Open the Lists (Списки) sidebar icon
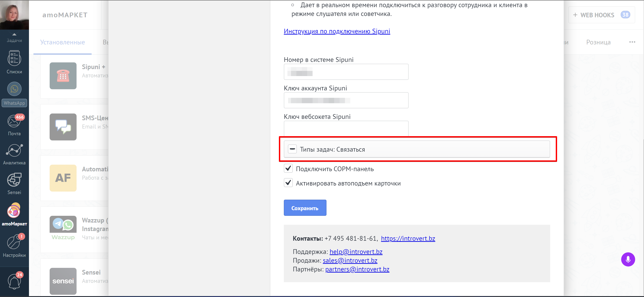This screenshot has height=297, width=644. [x=14, y=62]
